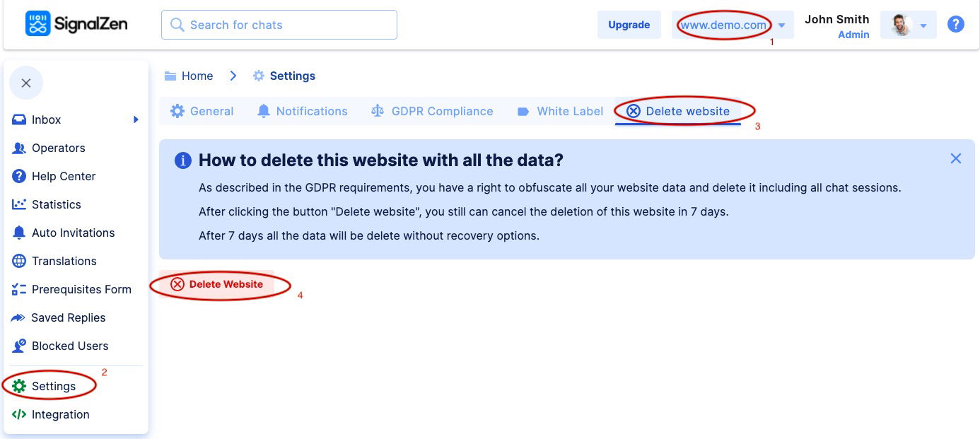The width and height of the screenshot is (980, 439).
Task: Click the SignalZen logo icon
Action: [x=38, y=24]
